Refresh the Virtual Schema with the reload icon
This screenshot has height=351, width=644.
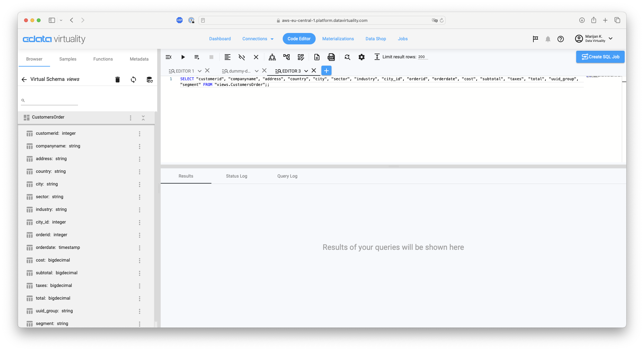tap(133, 79)
